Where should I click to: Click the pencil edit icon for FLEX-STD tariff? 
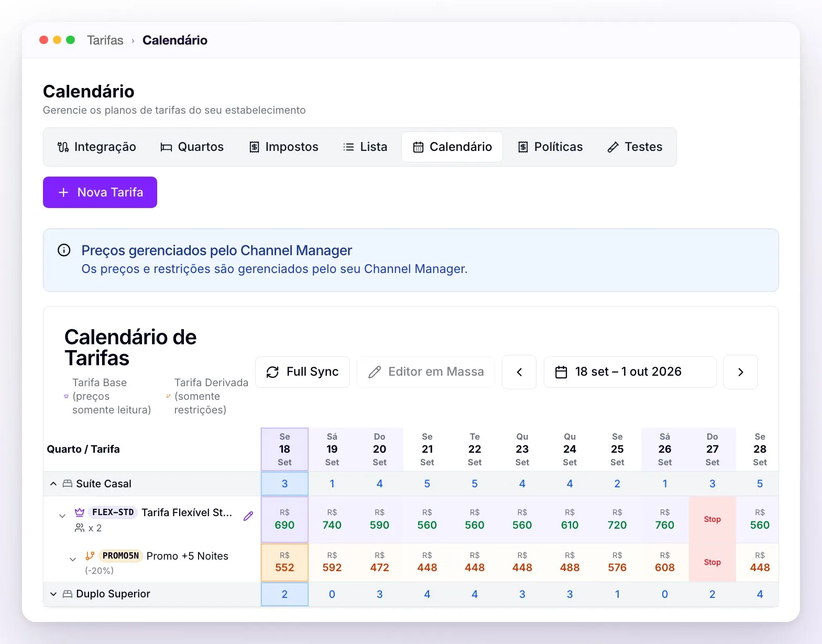point(248,516)
